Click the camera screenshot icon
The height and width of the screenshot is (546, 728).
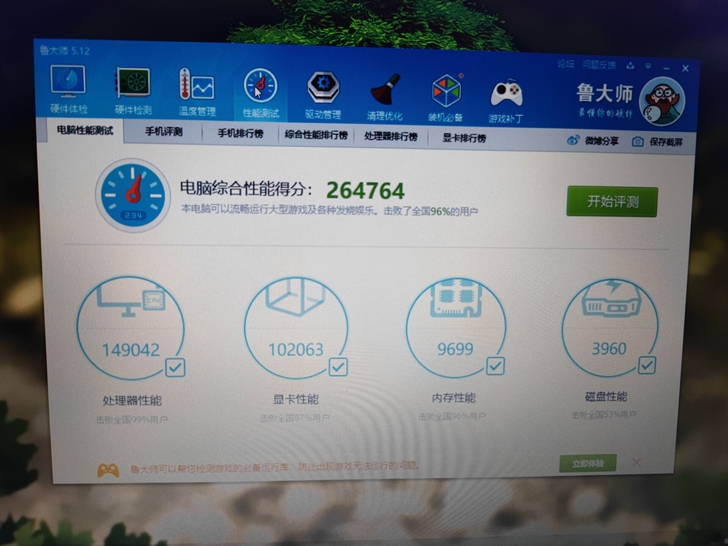tap(638, 142)
